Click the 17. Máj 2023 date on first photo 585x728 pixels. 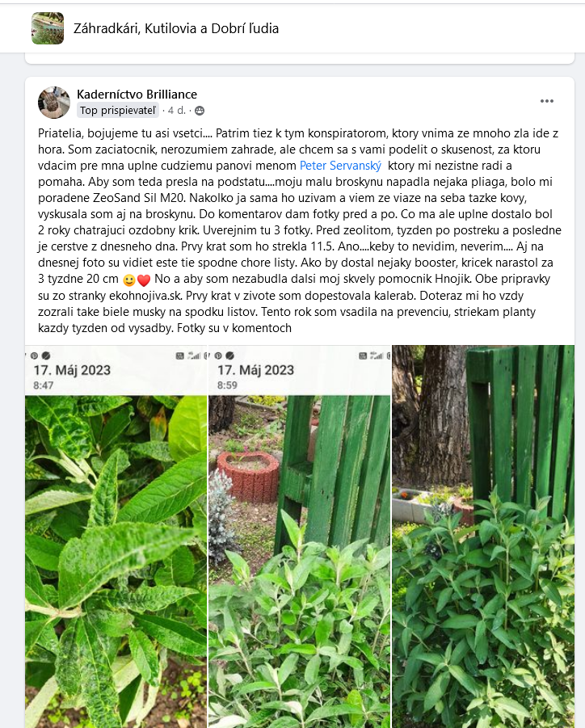click(72, 370)
